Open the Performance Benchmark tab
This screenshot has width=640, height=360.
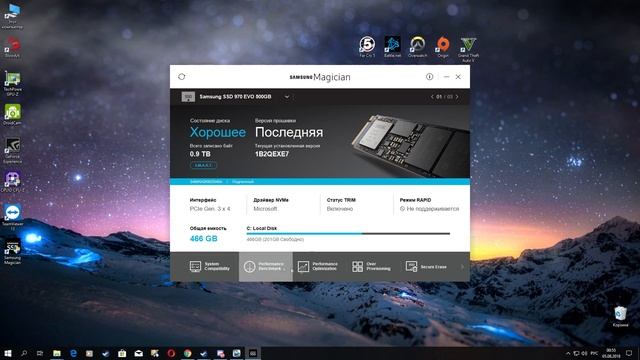pos(266,267)
